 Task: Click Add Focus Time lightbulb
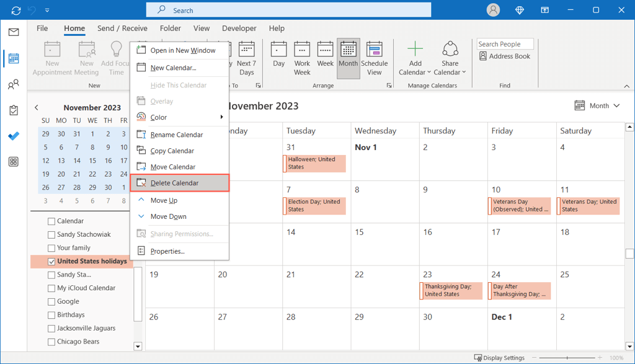116,58
